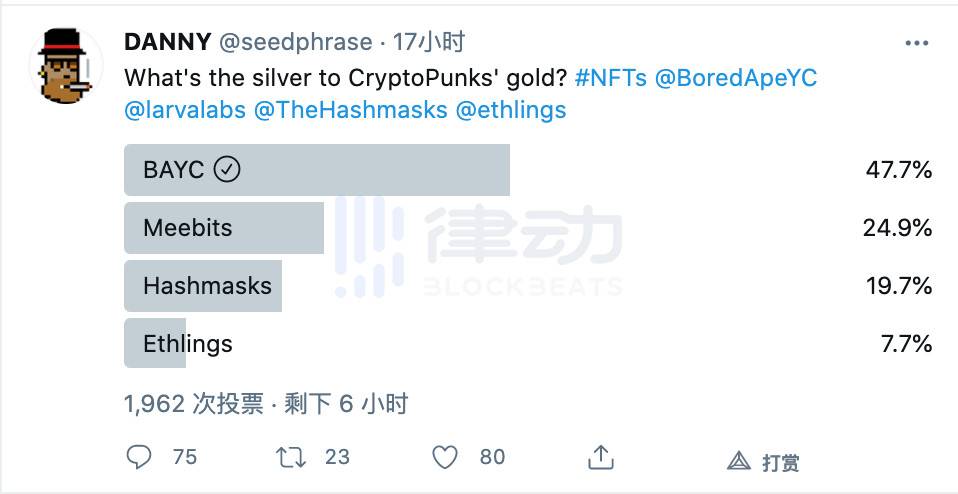Select the Ethlings poll option bar
Viewport: 958px width, 494px height.
tap(156, 344)
